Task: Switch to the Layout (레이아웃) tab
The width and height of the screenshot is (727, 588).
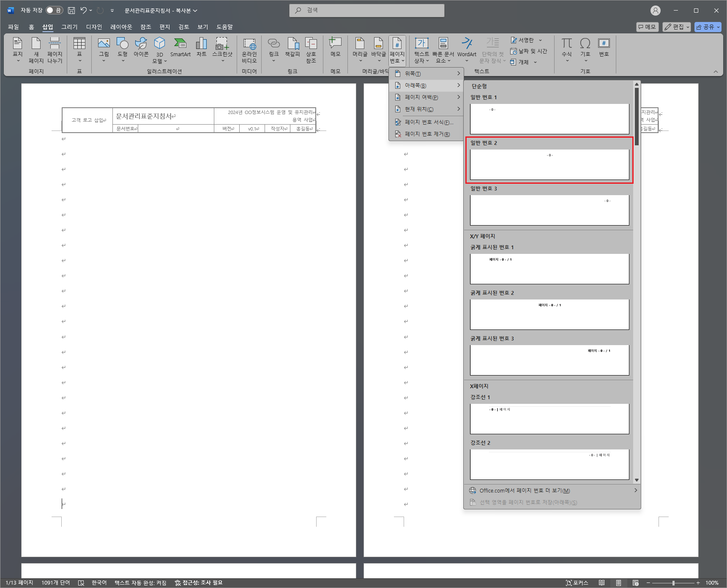Action: click(121, 27)
